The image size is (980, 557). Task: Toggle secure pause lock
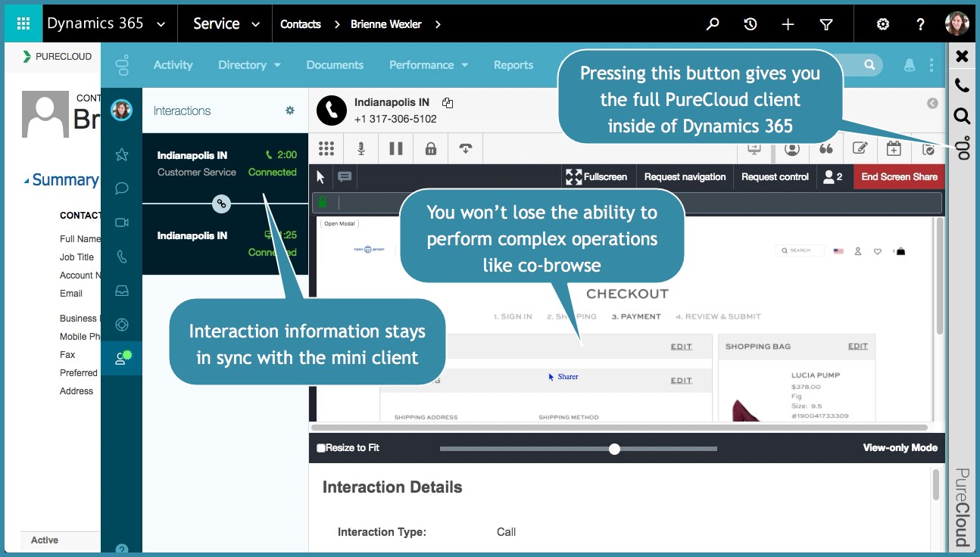pos(431,148)
